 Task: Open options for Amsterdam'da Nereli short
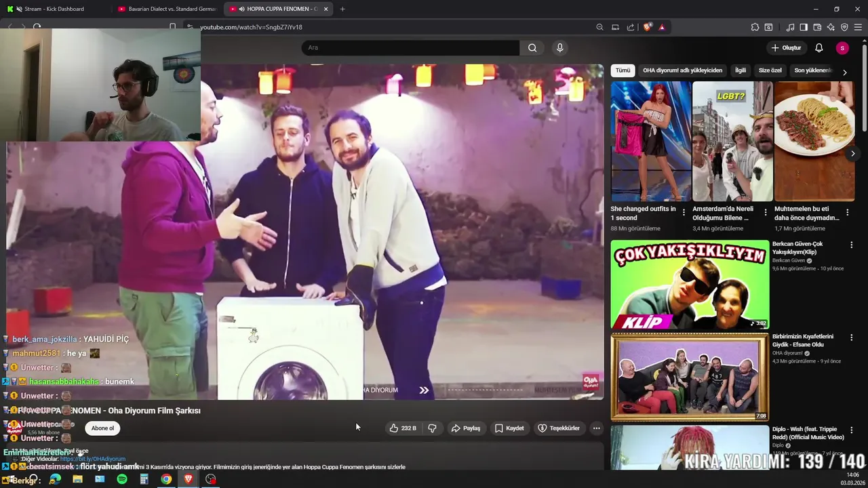pyautogui.click(x=766, y=213)
